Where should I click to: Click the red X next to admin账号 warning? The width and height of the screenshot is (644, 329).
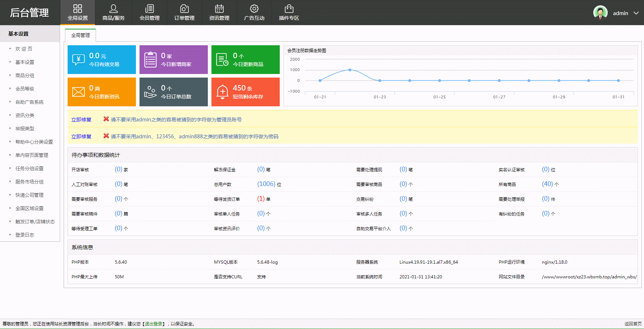click(x=106, y=119)
